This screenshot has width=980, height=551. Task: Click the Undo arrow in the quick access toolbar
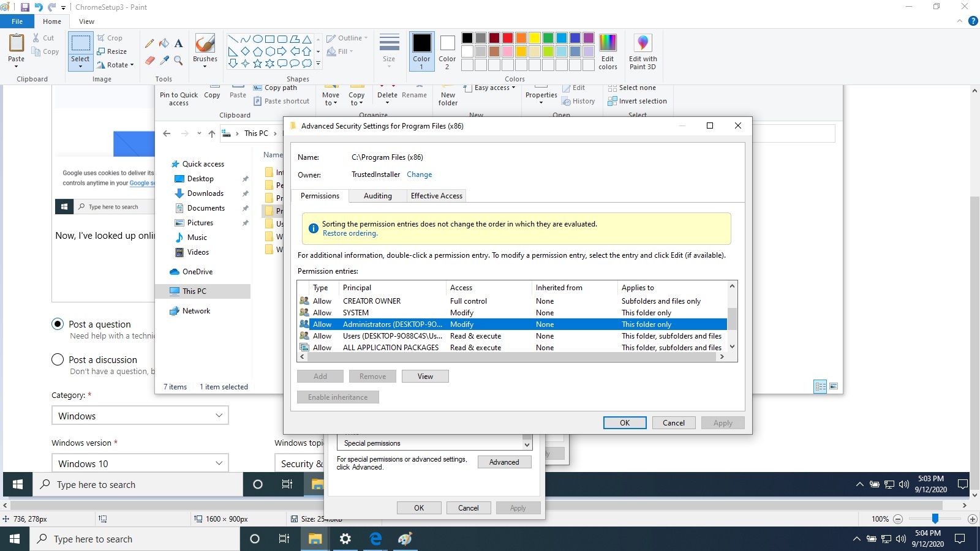point(39,7)
